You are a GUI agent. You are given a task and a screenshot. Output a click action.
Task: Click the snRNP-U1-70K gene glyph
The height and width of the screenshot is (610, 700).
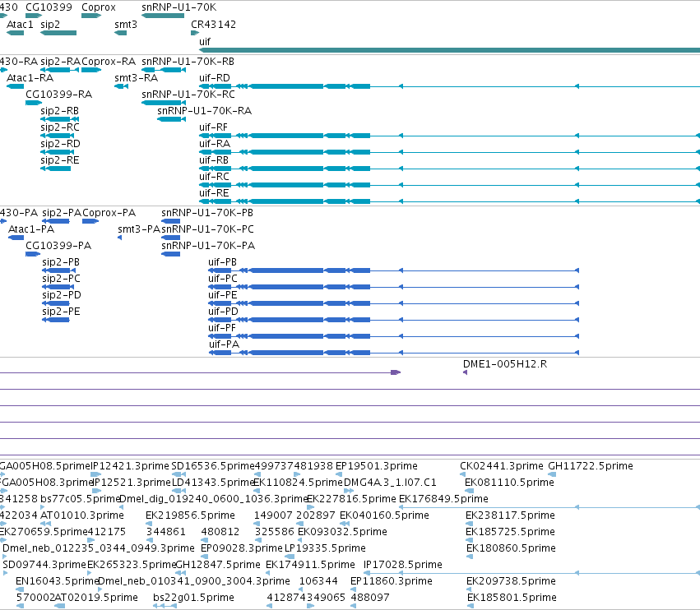[163, 16]
